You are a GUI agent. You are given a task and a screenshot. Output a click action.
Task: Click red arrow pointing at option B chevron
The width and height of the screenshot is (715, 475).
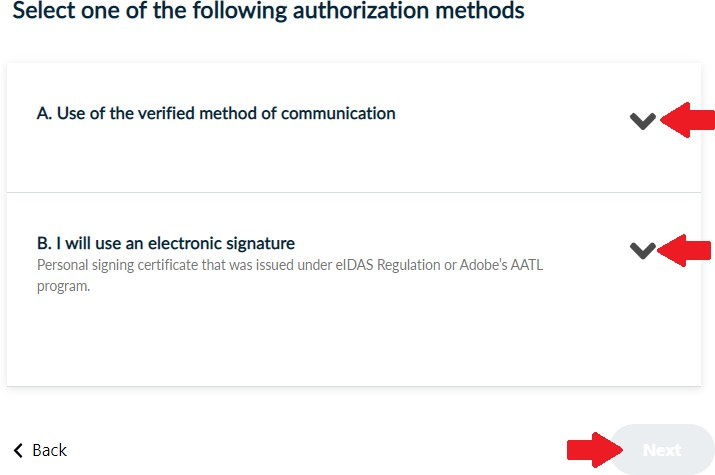click(687, 250)
